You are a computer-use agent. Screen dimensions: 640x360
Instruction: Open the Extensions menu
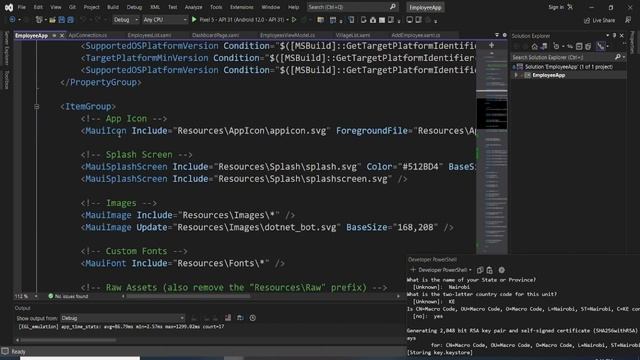242,7
